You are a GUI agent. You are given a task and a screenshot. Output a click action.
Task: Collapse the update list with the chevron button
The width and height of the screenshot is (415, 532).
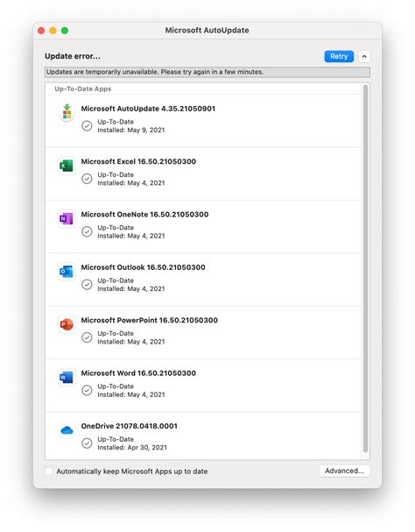tap(364, 56)
